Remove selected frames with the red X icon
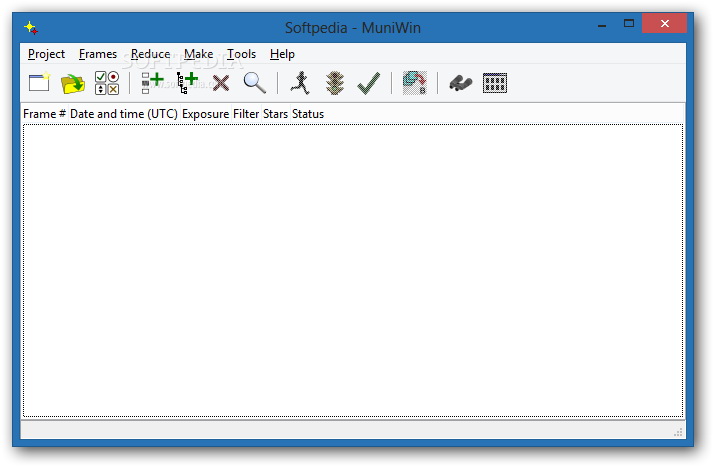Image resolution: width=714 pixels, height=467 pixels. 221,83
